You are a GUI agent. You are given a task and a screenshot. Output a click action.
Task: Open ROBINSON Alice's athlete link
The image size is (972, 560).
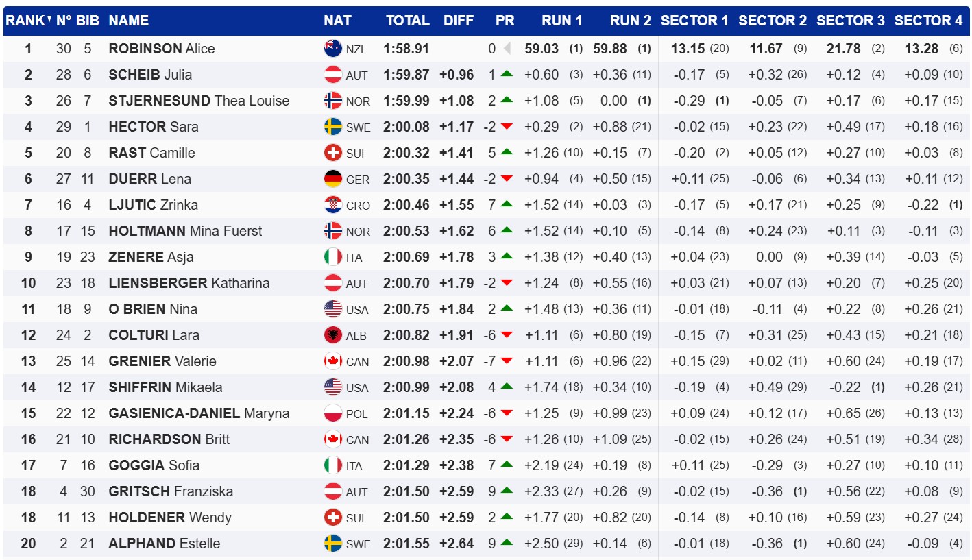162,49
